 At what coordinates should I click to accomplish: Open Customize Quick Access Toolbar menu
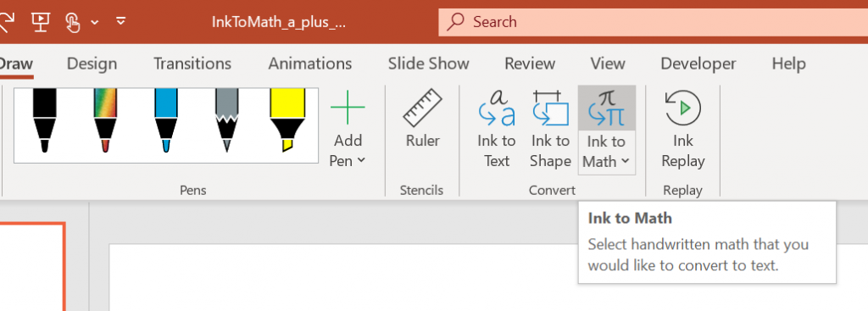click(x=120, y=21)
